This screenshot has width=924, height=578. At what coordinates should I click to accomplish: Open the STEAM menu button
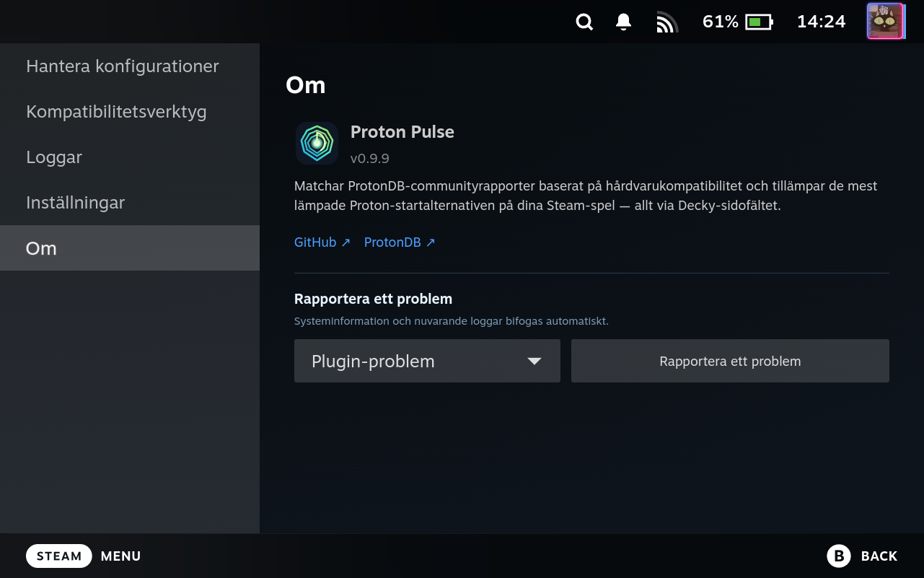click(59, 556)
